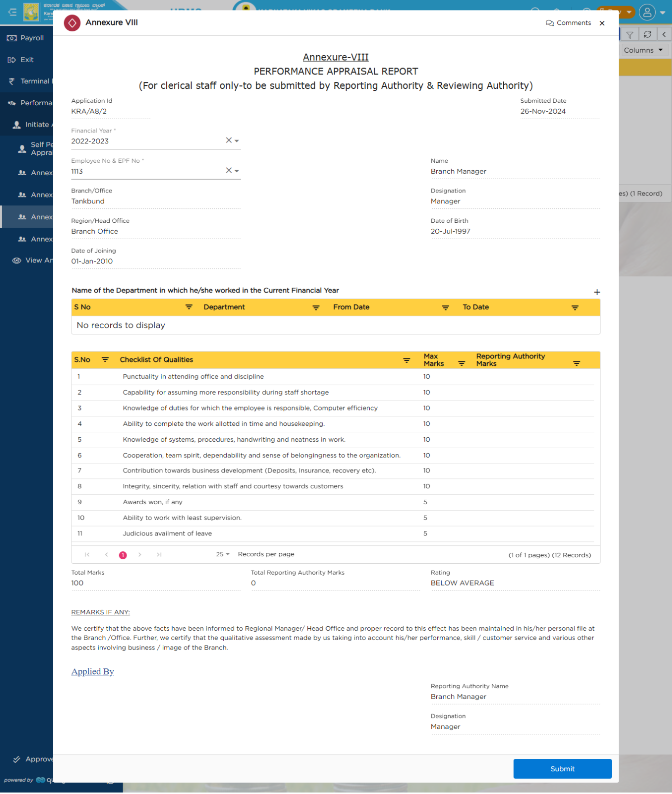Click Application Id value KRA/A8/2
672x794 pixels.
coord(89,111)
